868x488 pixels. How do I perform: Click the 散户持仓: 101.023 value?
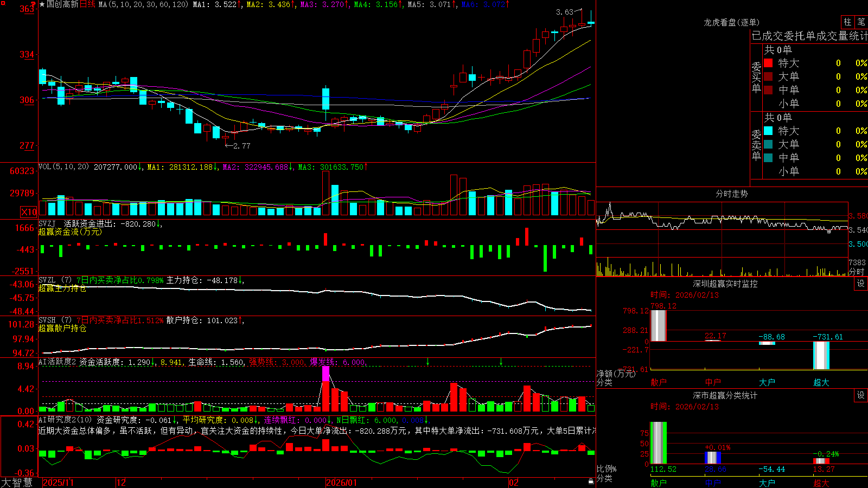pos(203,320)
